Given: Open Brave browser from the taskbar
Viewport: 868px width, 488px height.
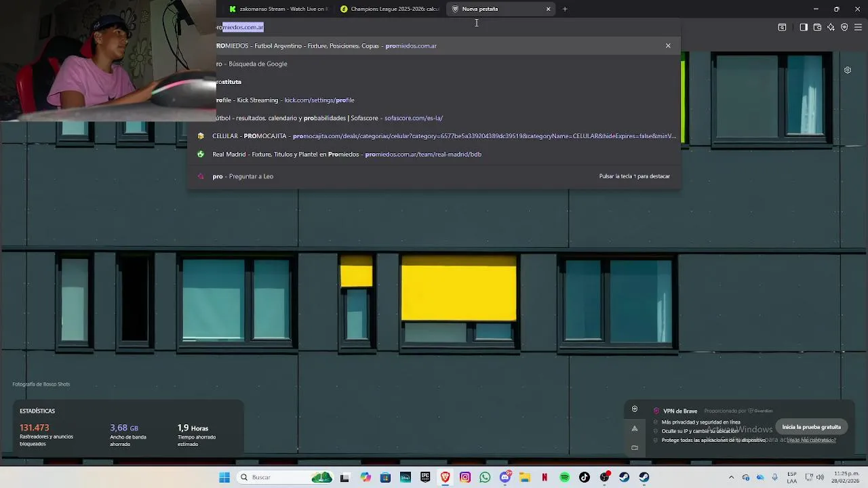Looking at the screenshot, I should (x=445, y=477).
